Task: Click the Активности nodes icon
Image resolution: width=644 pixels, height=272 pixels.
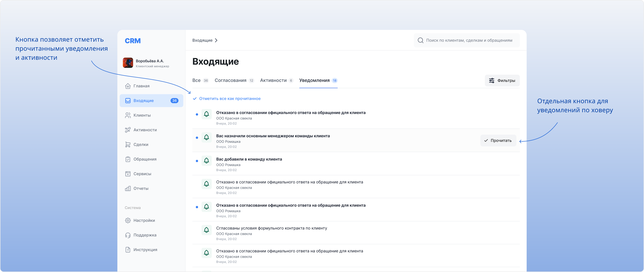Action: (x=128, y=130)
